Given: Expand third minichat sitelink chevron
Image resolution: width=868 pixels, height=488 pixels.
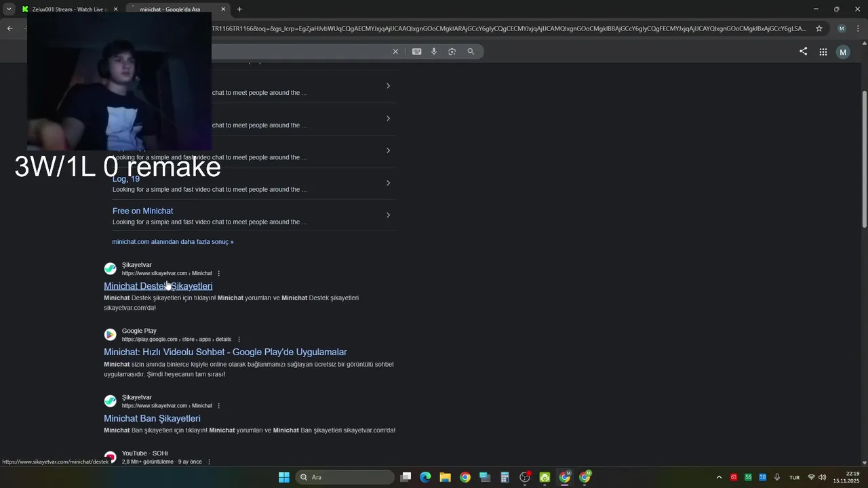Looking at the screenshot, I should click(388, 150).
